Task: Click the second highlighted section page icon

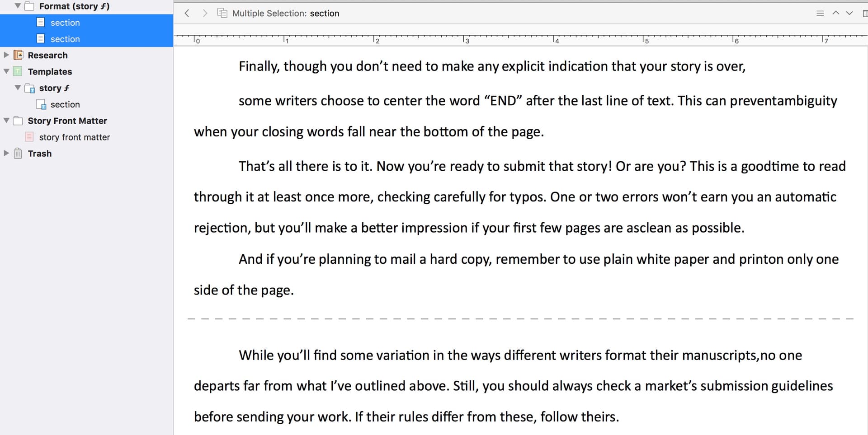Action: (x=41, y=38)
